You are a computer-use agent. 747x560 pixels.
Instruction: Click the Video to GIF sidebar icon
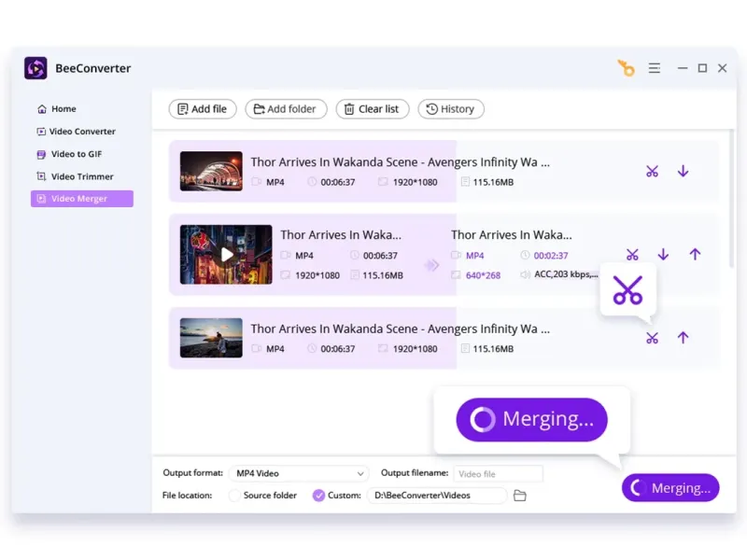coord(41,154)
